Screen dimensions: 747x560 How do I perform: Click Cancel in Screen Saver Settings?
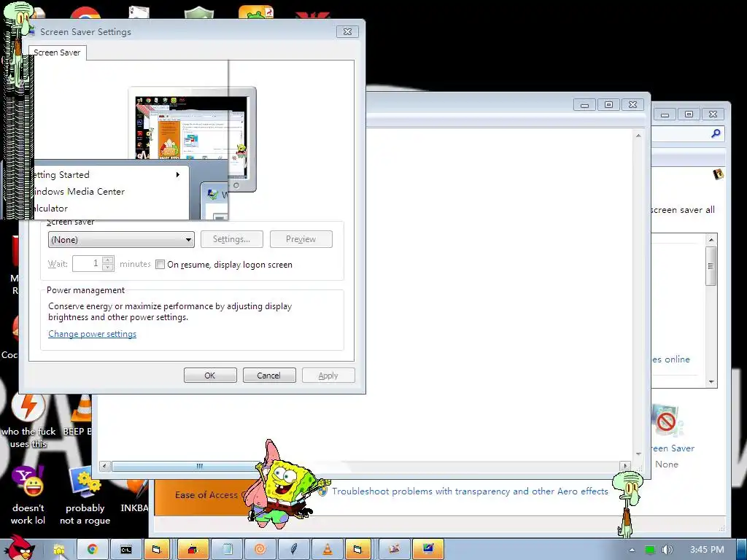point(269,376)
